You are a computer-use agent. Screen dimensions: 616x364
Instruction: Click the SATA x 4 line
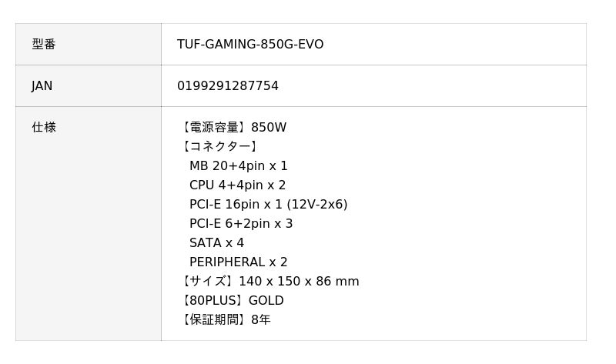tap(216, 243)
